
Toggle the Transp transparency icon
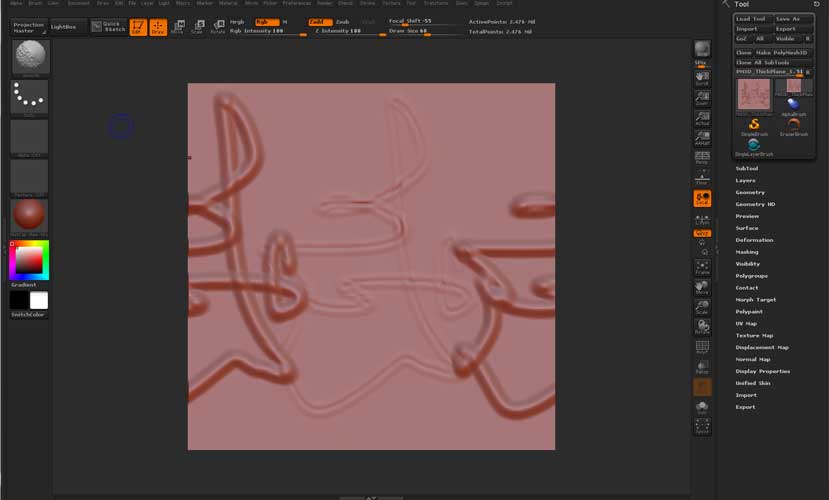(x=702, y=367)
